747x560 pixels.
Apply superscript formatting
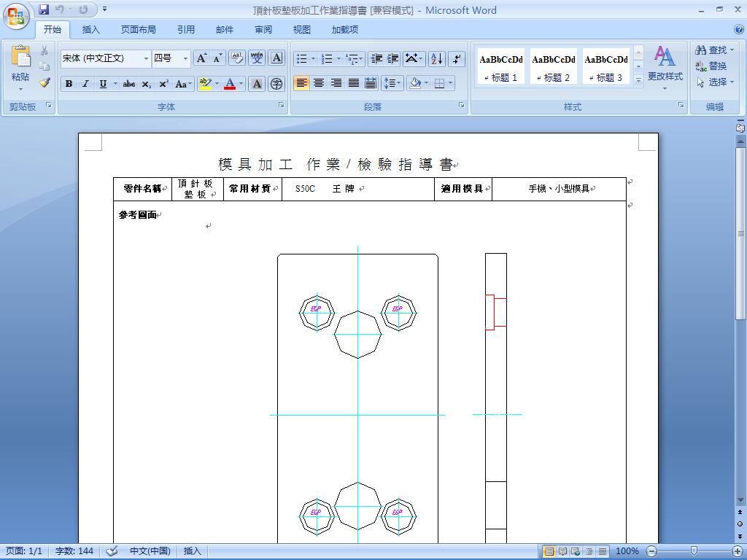pos(163,84)
